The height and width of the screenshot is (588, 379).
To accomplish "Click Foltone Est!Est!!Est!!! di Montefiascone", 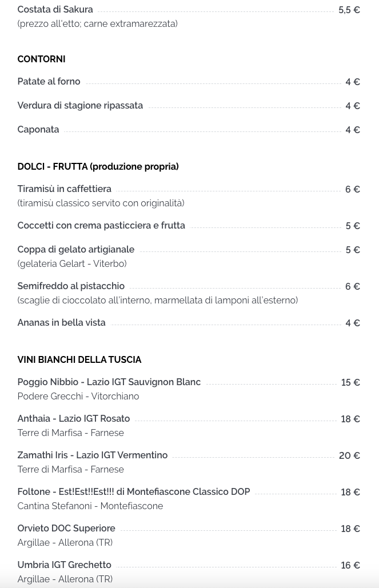I will (134, 491).
